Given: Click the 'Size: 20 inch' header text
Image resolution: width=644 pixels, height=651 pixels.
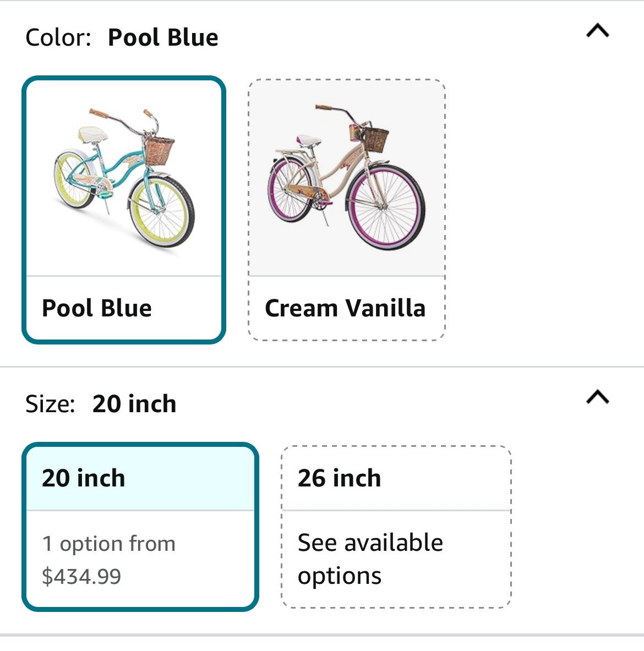Looking at the screenshot, I should coord(101,404).
